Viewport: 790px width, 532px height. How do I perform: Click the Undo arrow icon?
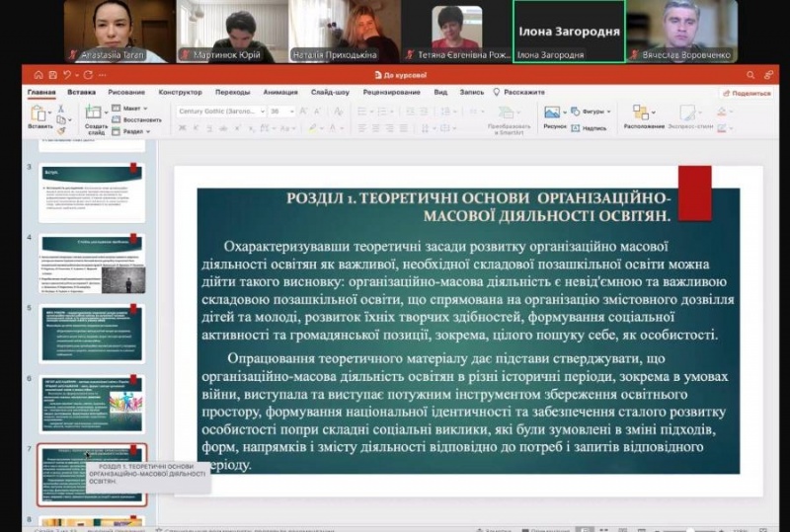[x=66, y=75]
